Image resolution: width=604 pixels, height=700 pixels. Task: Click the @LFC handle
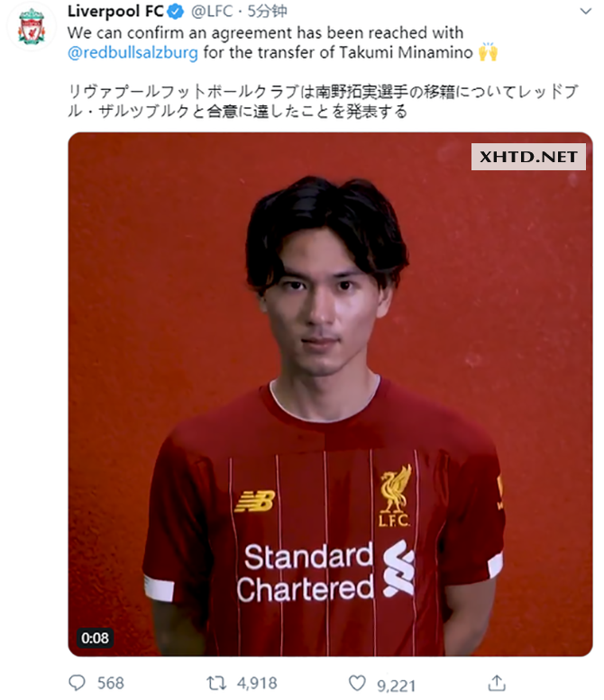pyautogui.click(x=211, y=11)
